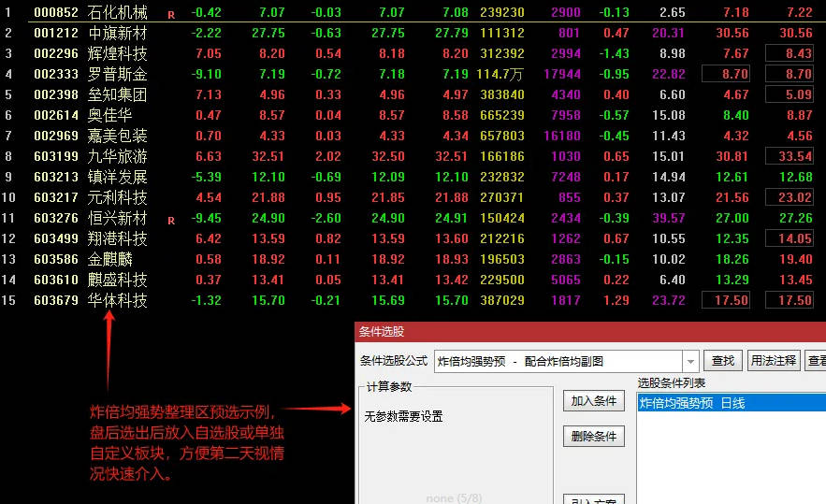
Task: Select stock row 002398 垒知集团
Action: 413,94
